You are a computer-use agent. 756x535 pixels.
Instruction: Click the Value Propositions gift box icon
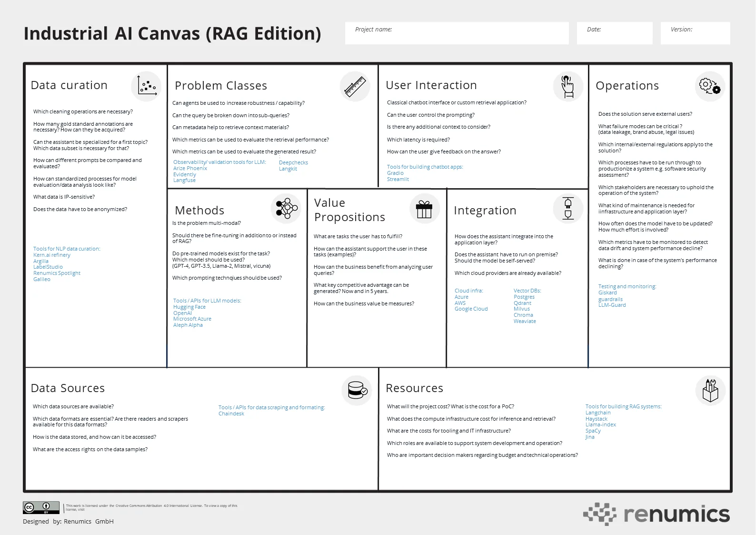(424, 208)
